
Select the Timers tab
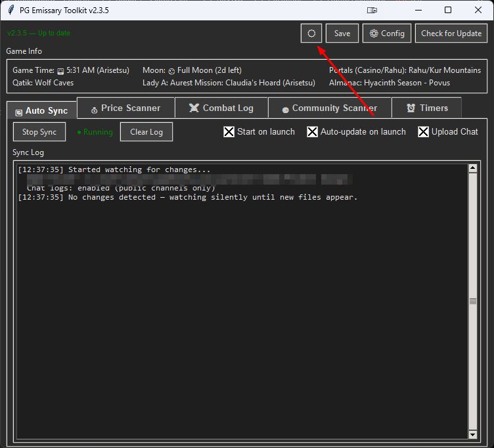427,108
